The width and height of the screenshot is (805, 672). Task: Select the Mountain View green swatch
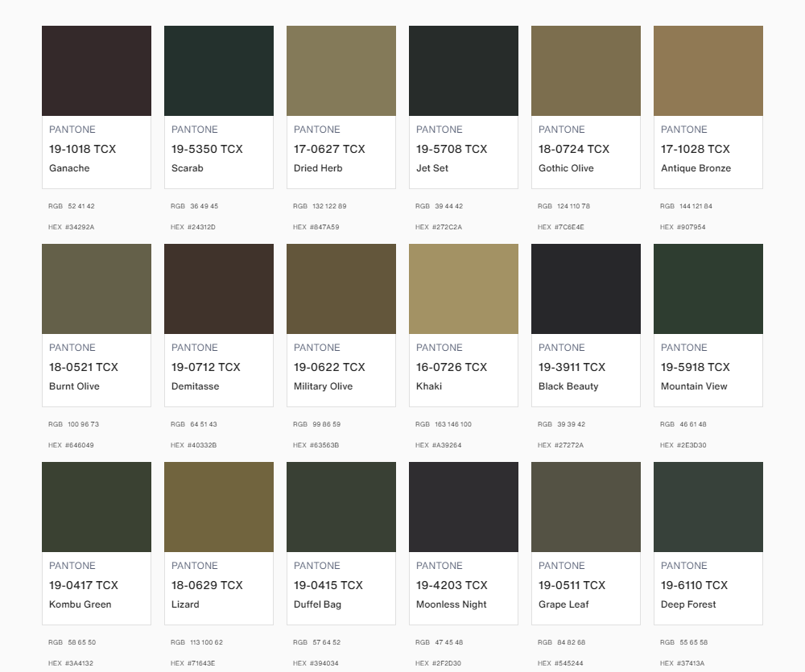coord(708,289)
